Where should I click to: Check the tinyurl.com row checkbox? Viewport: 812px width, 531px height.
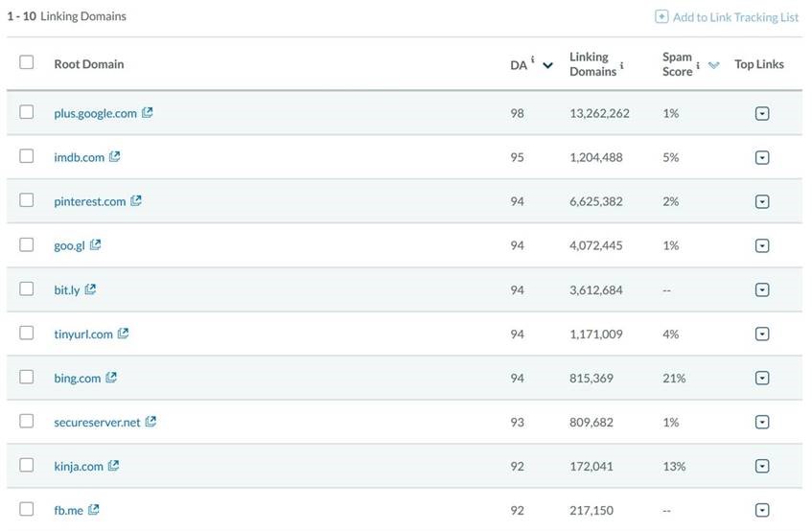(27, 333)
